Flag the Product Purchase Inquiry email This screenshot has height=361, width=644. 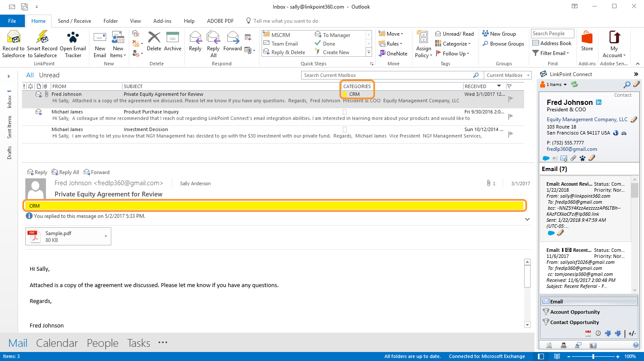[511, 116]
